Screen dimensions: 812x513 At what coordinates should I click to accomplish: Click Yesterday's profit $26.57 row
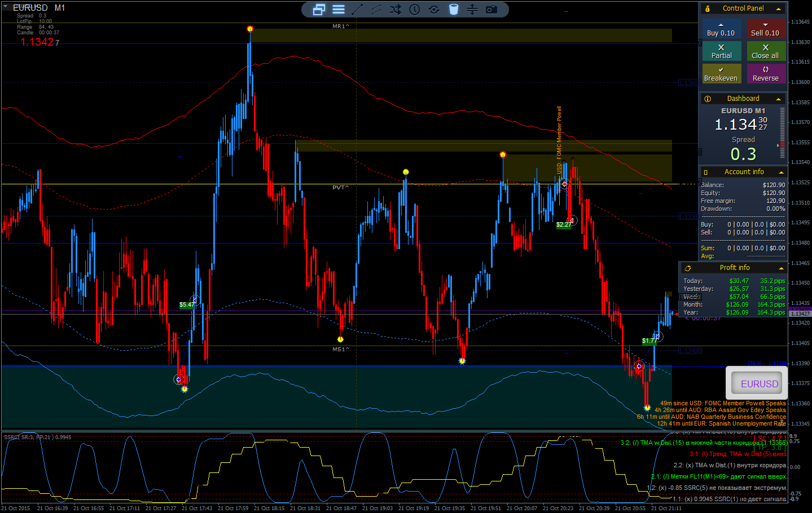[x=734, y=289]
